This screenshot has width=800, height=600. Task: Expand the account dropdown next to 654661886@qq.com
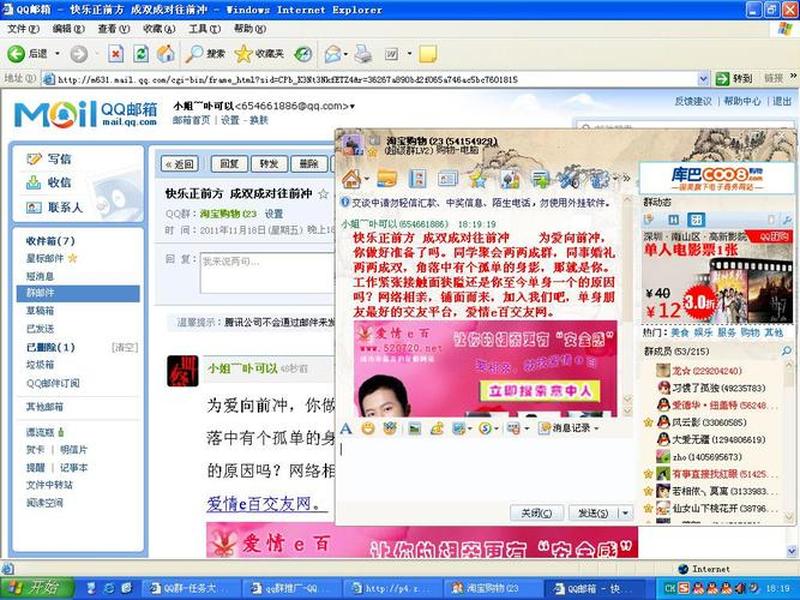coord(352,107)
